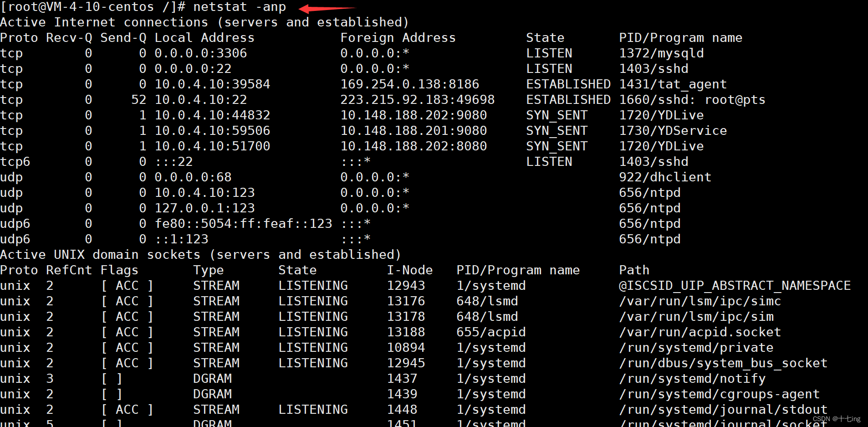Select path '/run/systemd/private'

point(696,348)
